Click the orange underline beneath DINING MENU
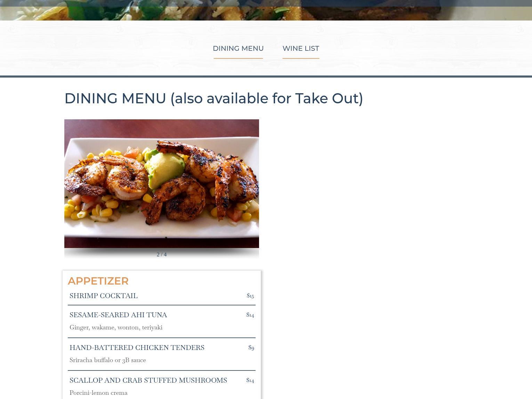Image resolution: width=532 pixels, height=399 pixels. [238, 58]
